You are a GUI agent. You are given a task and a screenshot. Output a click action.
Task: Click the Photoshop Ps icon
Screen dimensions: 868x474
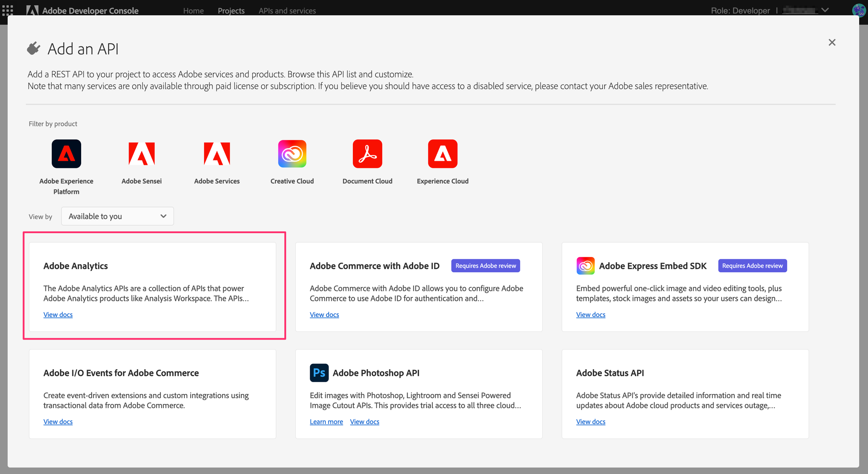click(319, 373)
